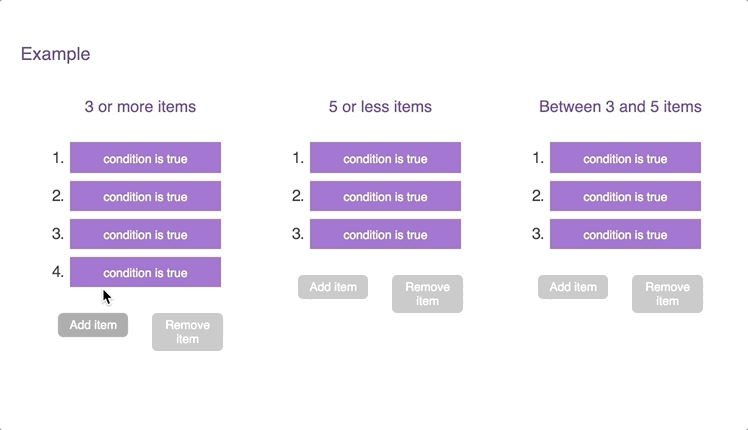The height and width of the screenshot is (430, 748).
Task: Select item 1 in 5 or less items list
Action: pyautogui.click(x=385, y=157)
